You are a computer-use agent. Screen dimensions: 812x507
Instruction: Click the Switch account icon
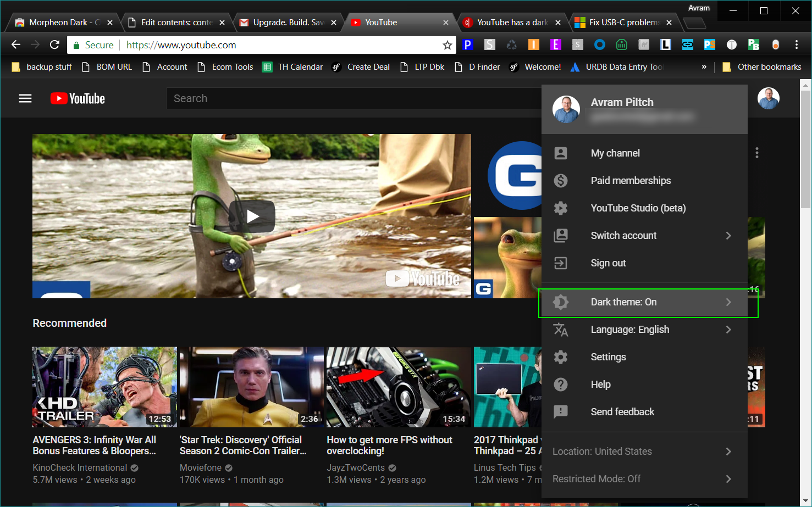[x=561, y=236]
